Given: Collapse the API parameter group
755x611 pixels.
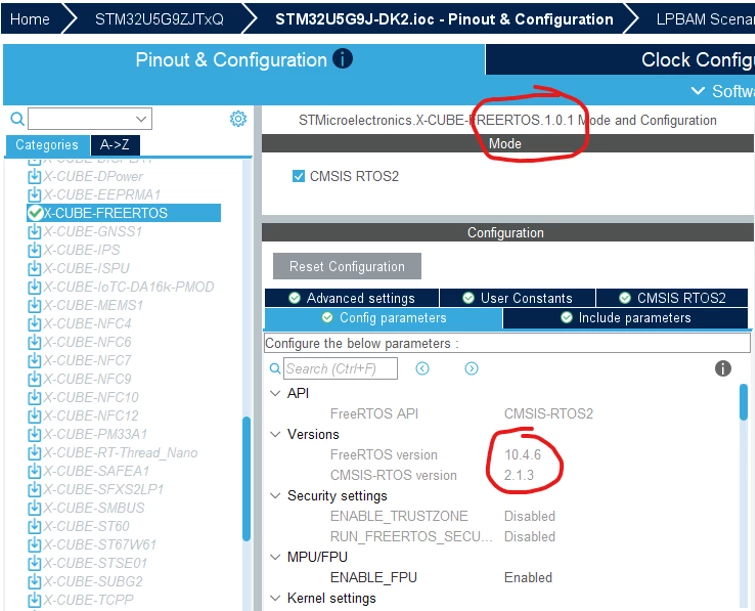Looking at the screenshot, I should coord(275,393).
